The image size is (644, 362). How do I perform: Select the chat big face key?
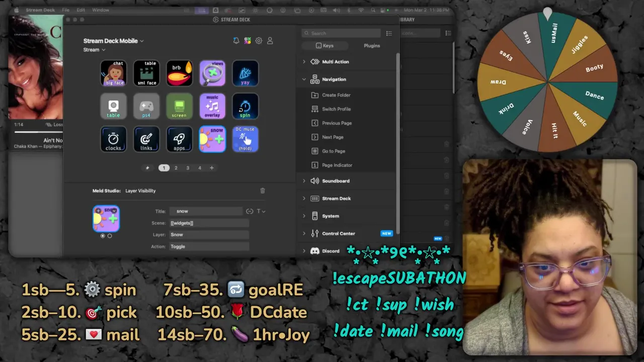[113, 73]
